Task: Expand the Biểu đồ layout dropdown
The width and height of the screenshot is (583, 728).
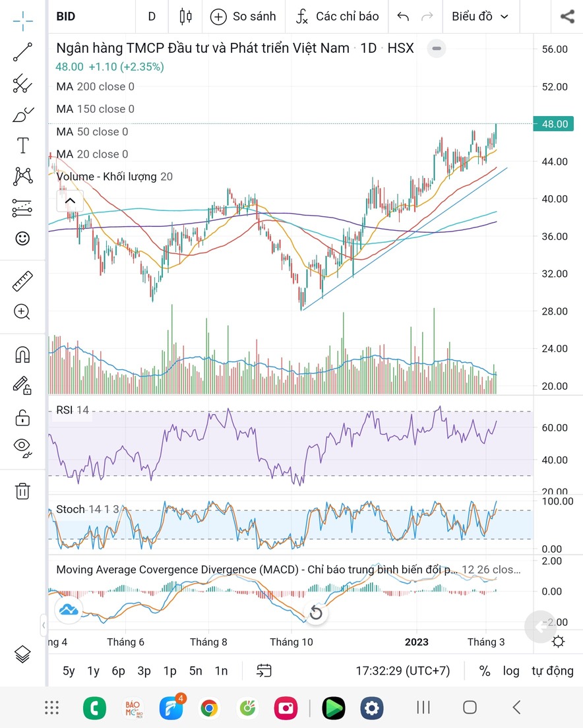Action: click(480, 16)
